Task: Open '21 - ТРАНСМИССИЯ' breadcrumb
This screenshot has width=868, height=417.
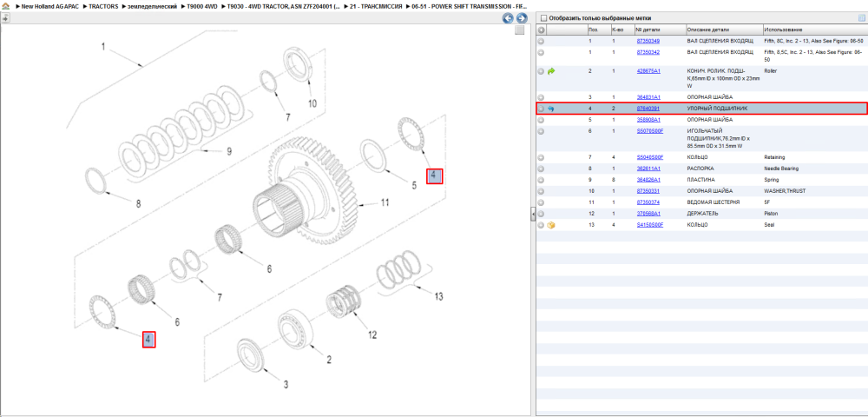Action: coord(377,5)
